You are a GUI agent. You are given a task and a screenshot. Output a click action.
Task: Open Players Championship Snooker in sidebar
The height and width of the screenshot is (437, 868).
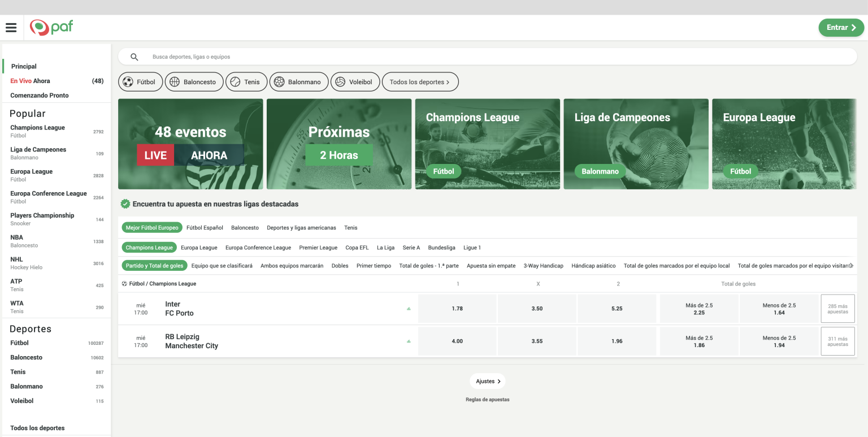pos(57,219)
